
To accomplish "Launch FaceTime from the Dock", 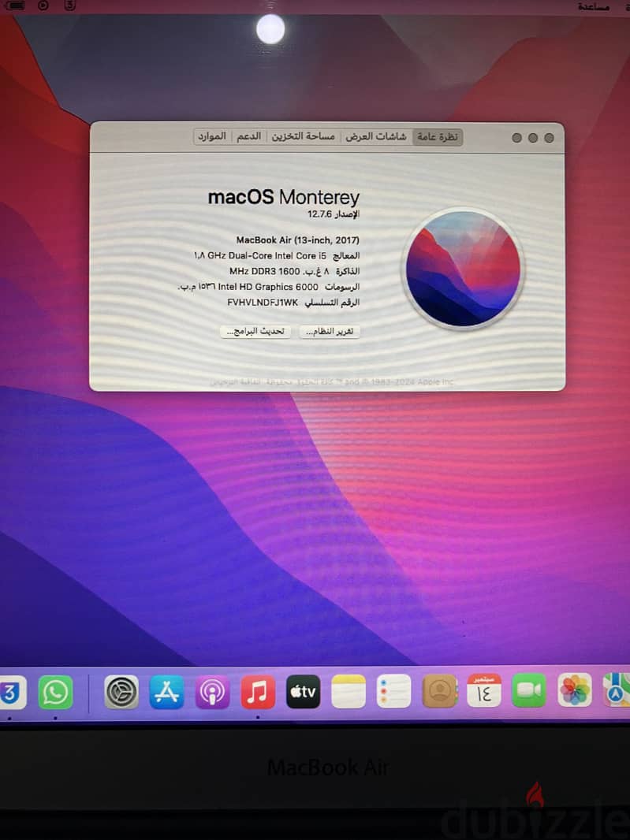I will point(528,690).
